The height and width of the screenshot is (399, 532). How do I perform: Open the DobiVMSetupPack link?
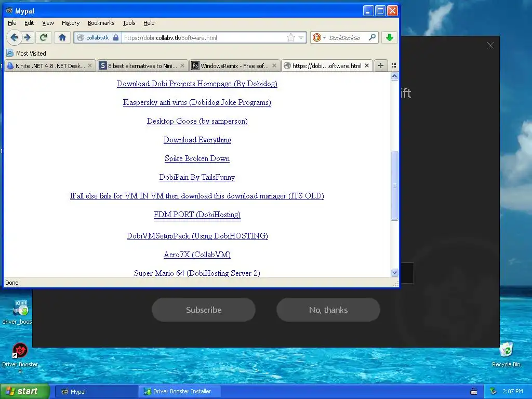point(197,236)
